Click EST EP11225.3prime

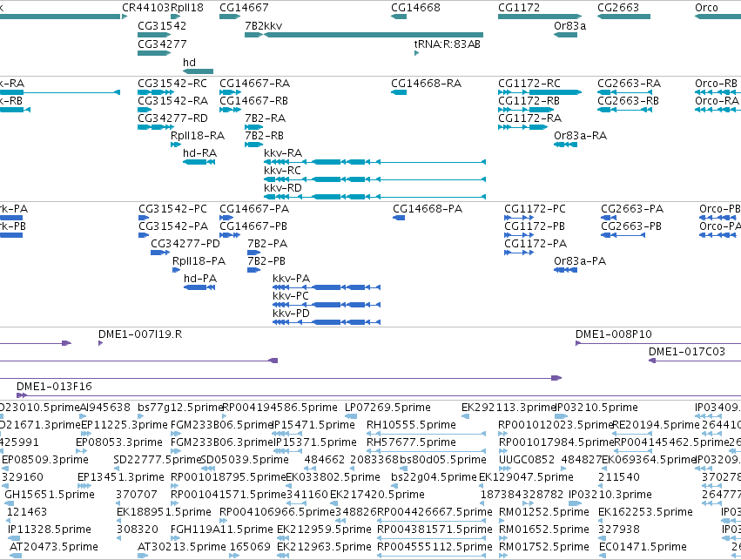[x=86, y=434]
